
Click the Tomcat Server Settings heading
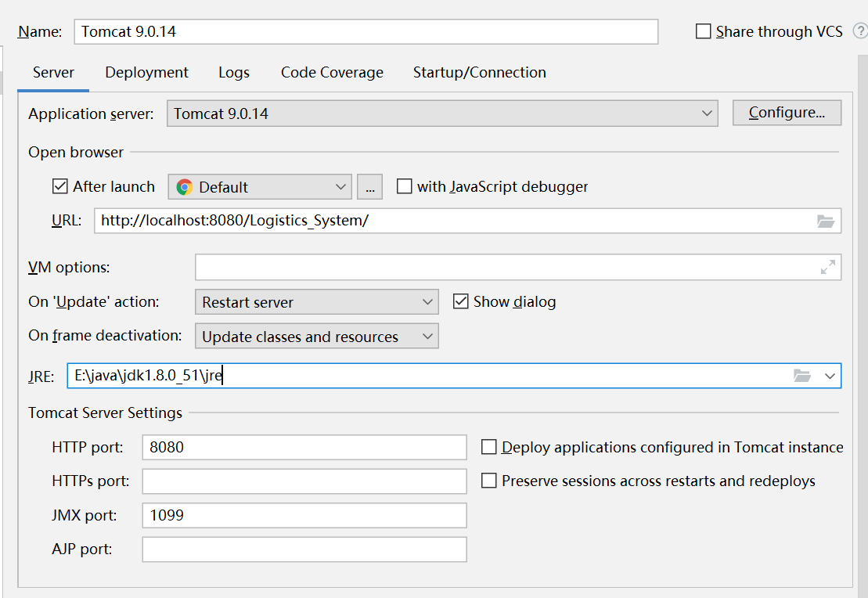pyautogui.click(x=105, y=413)
